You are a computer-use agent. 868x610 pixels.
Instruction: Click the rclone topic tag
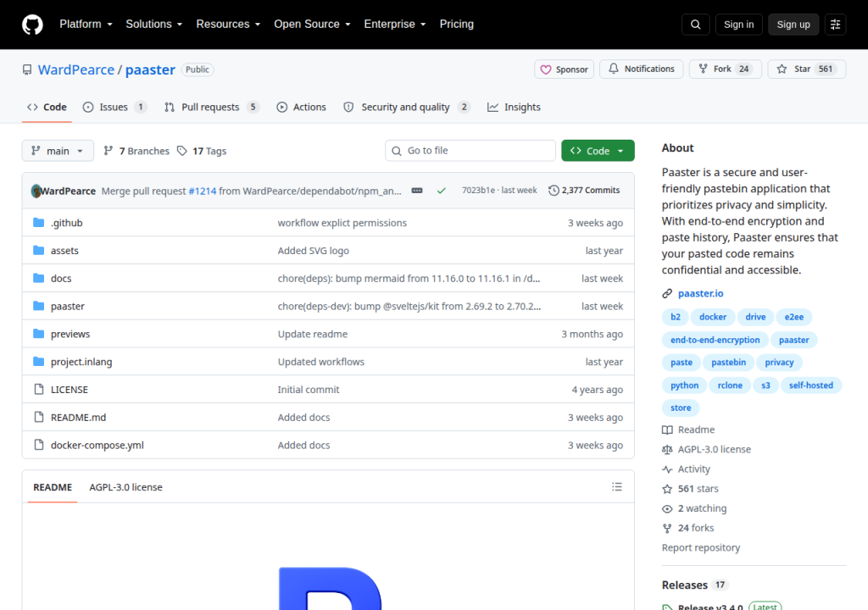[730, 385]
